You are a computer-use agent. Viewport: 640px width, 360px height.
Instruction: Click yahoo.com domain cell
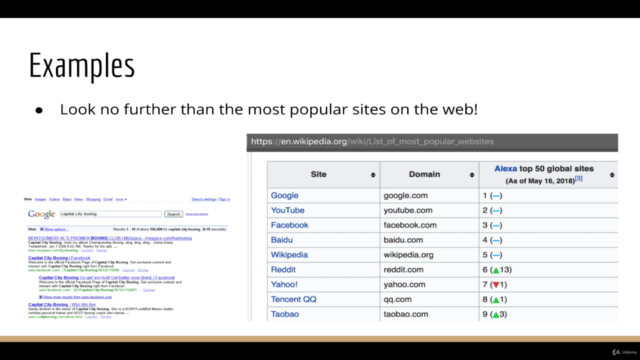click(x=404, y=284)
